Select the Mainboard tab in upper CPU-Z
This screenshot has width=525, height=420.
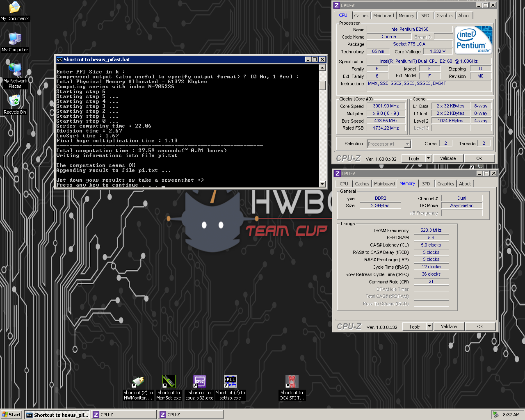383,16
